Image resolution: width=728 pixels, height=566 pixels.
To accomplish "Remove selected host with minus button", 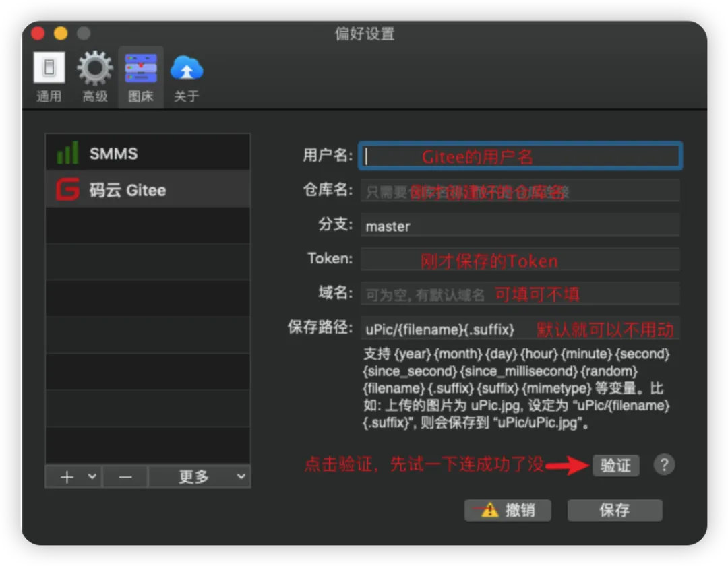I will (x=125, y=477).
